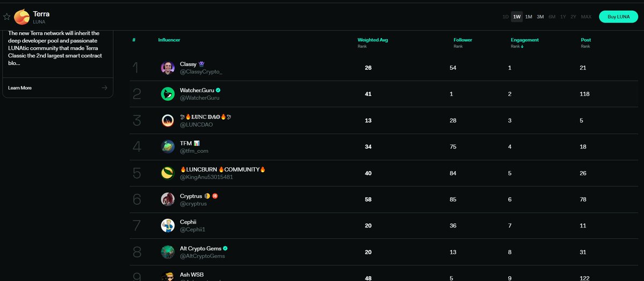Select the MAX time range

point(586,17)
